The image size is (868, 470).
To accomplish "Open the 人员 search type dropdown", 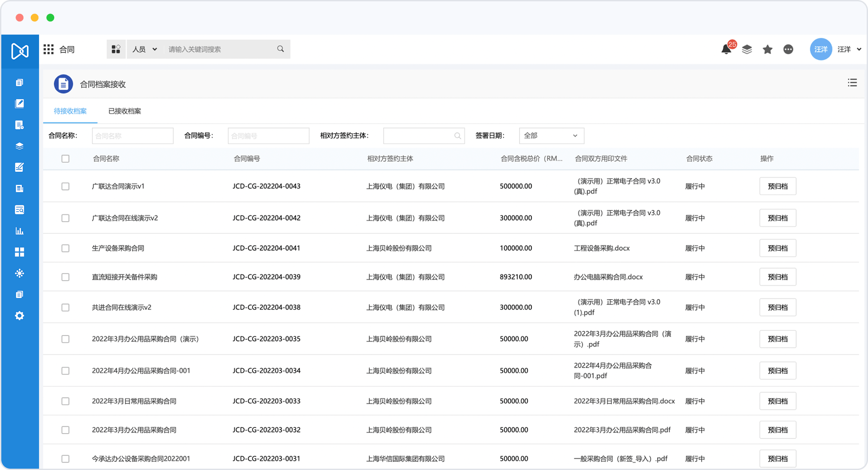I will (x=145, y=49).
